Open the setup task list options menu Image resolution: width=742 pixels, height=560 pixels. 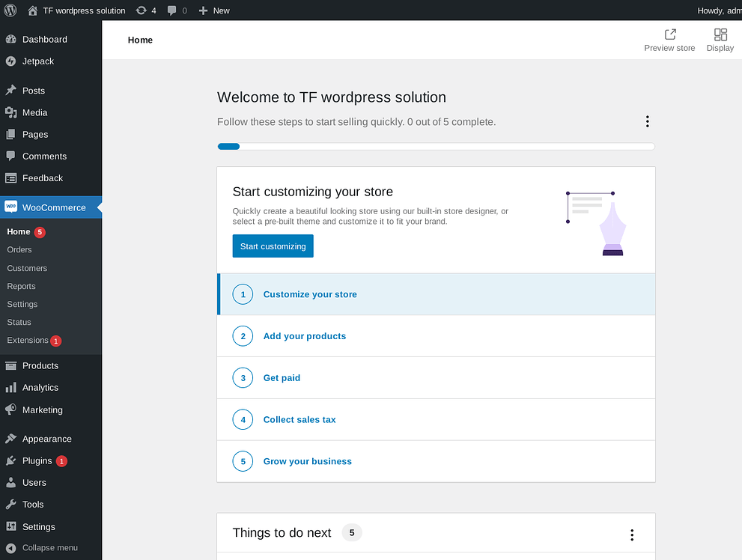[647, 121]
